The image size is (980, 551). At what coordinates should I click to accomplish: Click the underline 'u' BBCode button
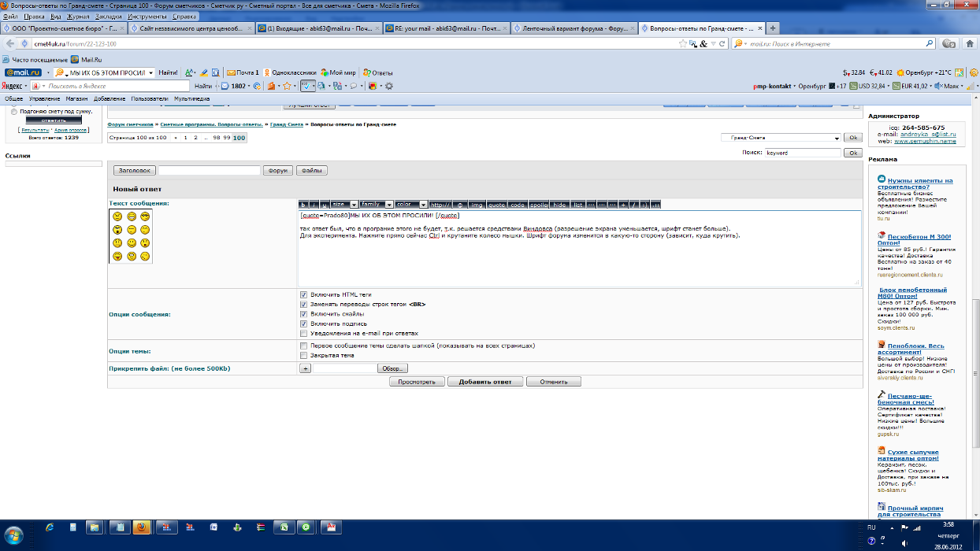pyautogui.click(x=324, y=205)
